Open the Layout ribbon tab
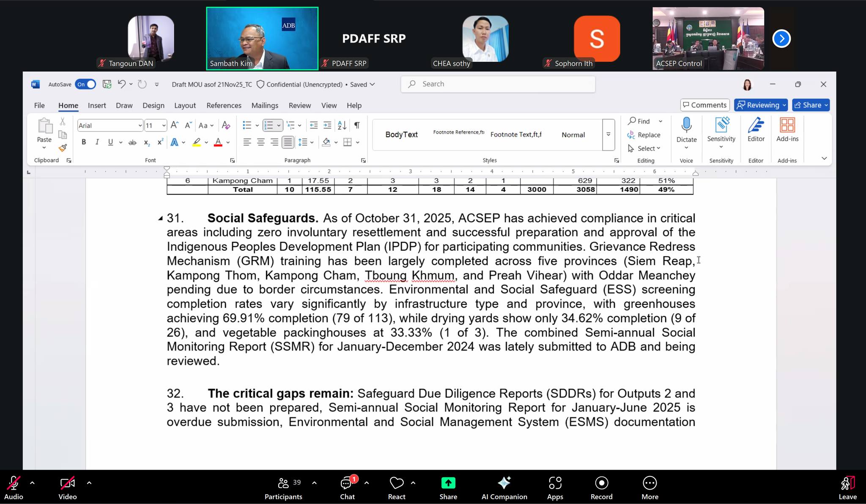This screenshot has width=866, height=504. (185, 105)
